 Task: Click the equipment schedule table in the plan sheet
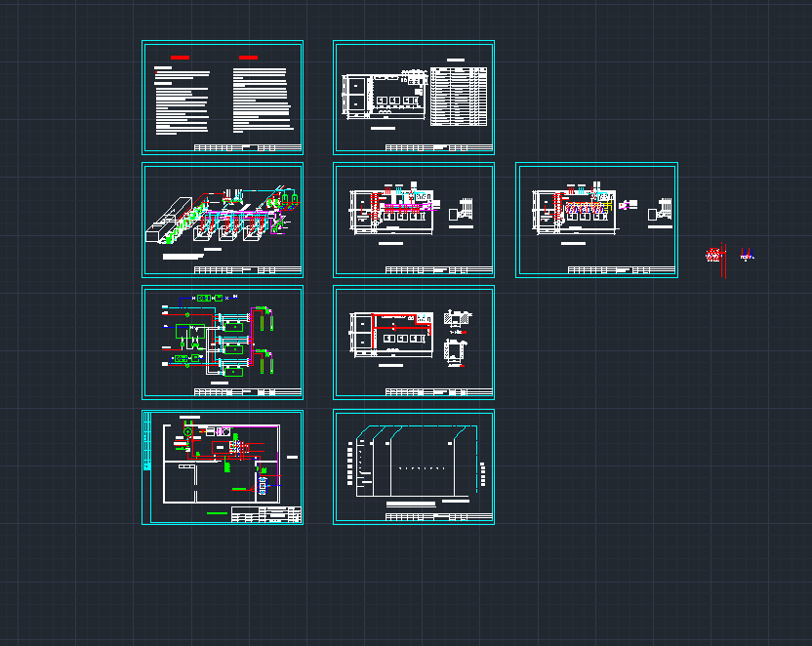[459, 97]
